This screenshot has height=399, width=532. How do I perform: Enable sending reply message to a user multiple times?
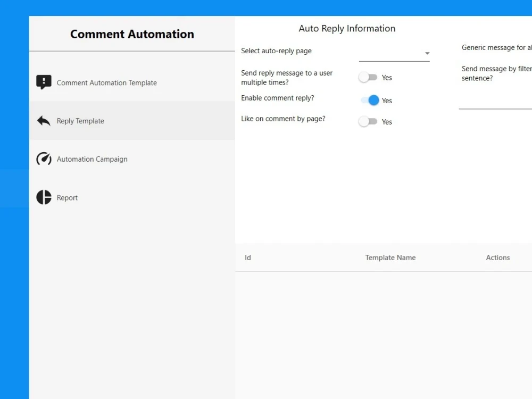point(369,77)
